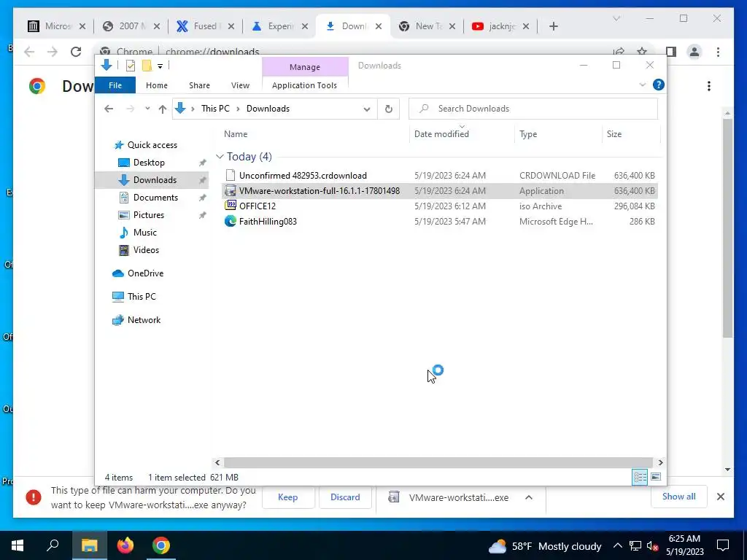Open OneDrive in the navigation pane
Screen dimensions: 747x560
coord(145,273)
